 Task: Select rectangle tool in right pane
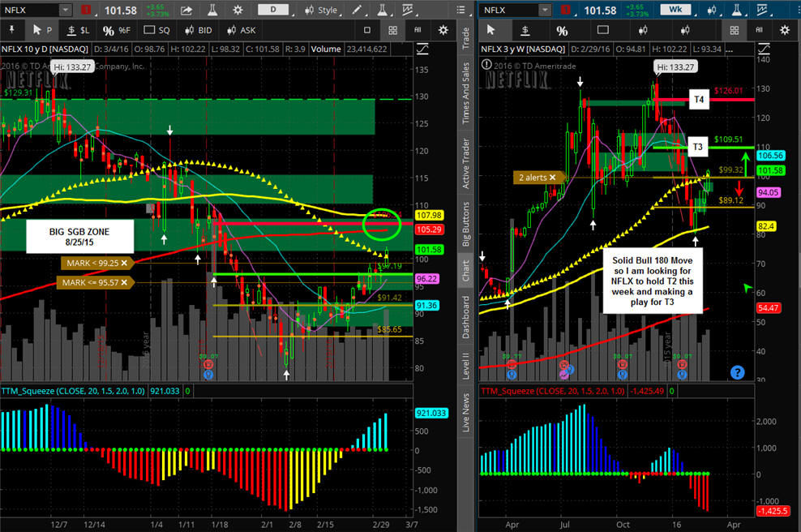(x=603, y=30)
